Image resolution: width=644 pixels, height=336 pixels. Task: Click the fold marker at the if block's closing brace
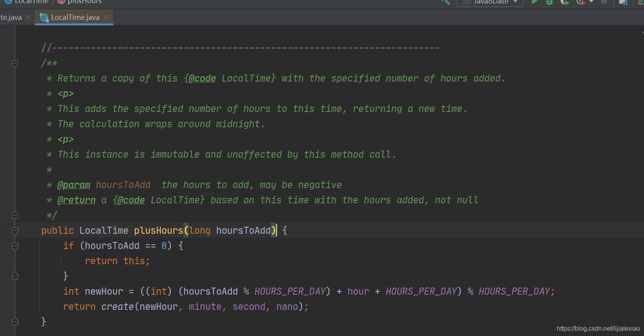pos(15,276)
